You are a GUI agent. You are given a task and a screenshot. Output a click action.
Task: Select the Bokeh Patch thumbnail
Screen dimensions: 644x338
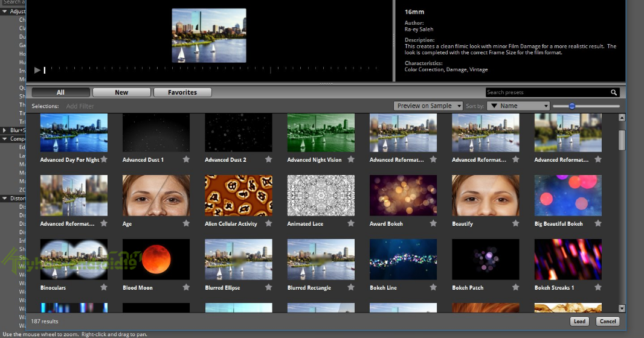click(486, 260)
